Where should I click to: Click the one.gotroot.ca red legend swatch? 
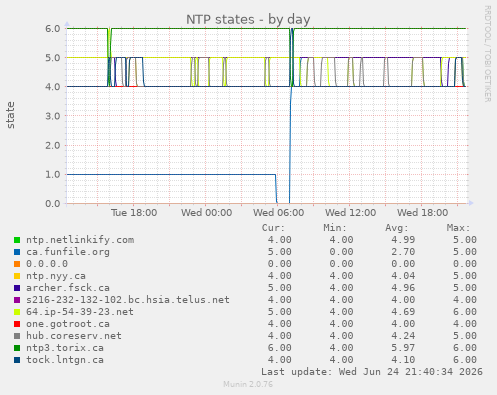(x=17, y=324)
